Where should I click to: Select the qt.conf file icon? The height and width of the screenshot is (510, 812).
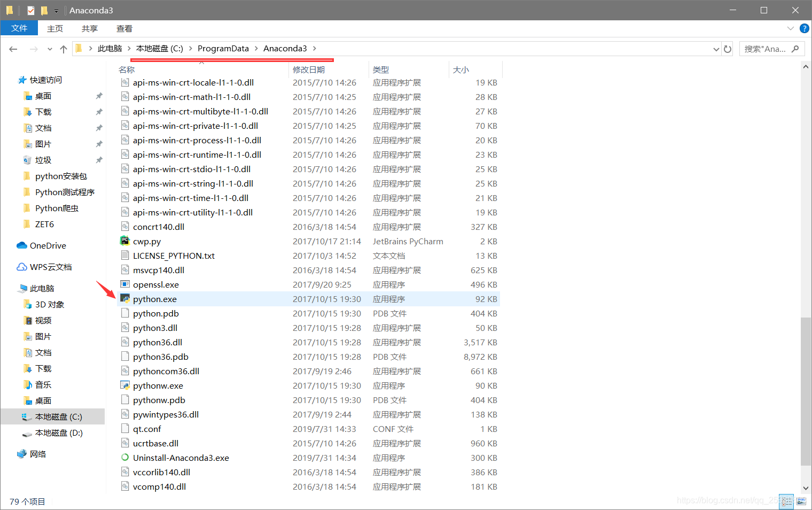pos(125,429)
